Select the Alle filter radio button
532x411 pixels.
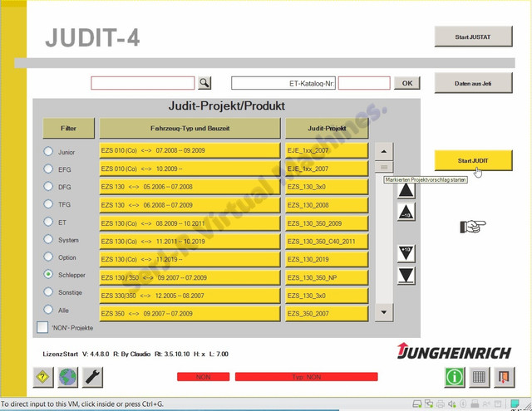coord(48,310)
